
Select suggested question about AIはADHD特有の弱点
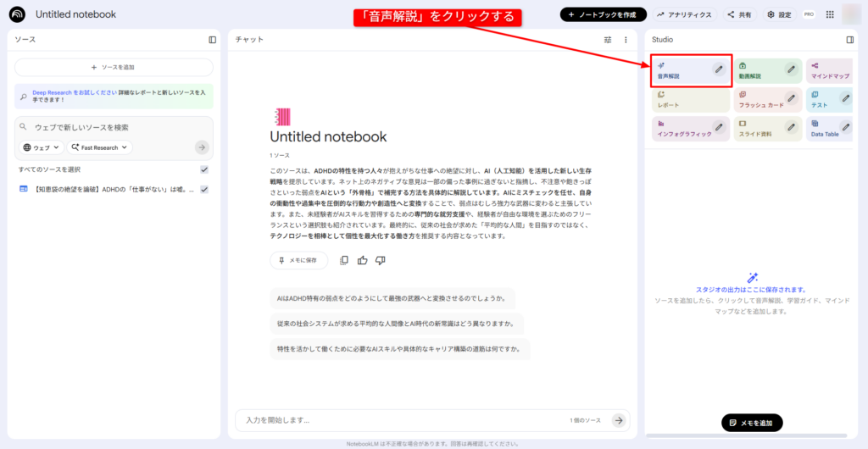tap(392, 298)
